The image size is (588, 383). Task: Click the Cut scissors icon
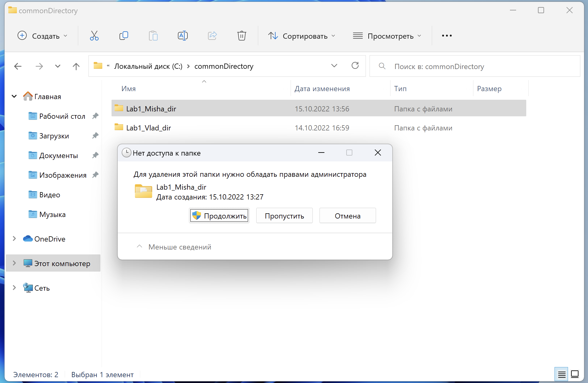click(x=94, y=36)
